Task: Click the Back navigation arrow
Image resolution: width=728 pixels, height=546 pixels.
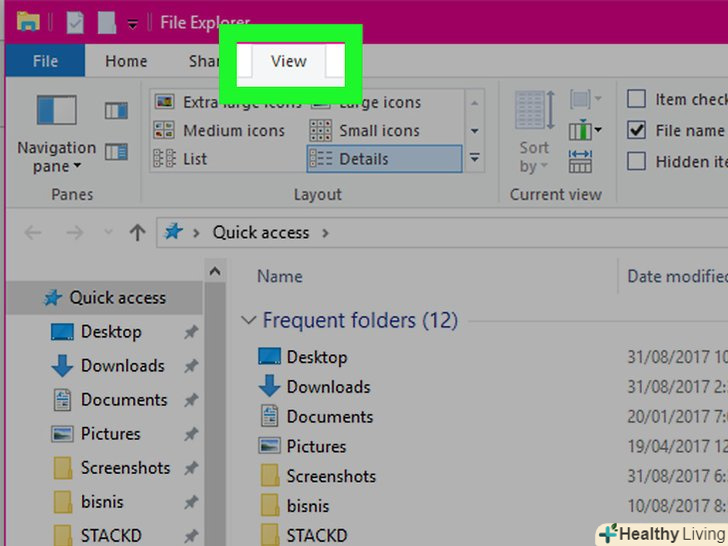Action: [x=33, y=232]
